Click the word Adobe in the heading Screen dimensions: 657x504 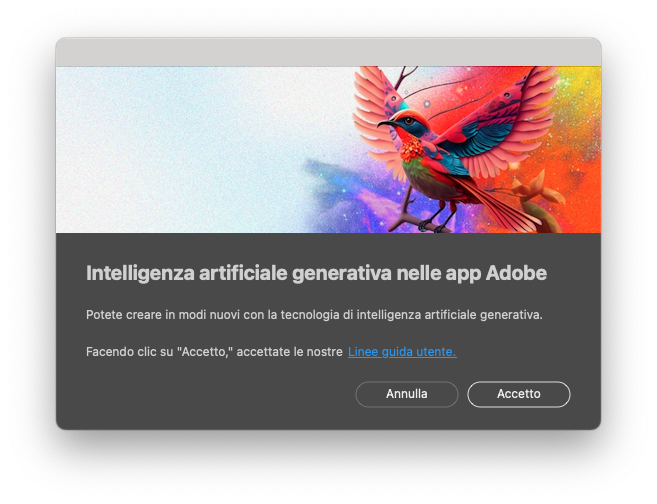(x=516, y=273)
